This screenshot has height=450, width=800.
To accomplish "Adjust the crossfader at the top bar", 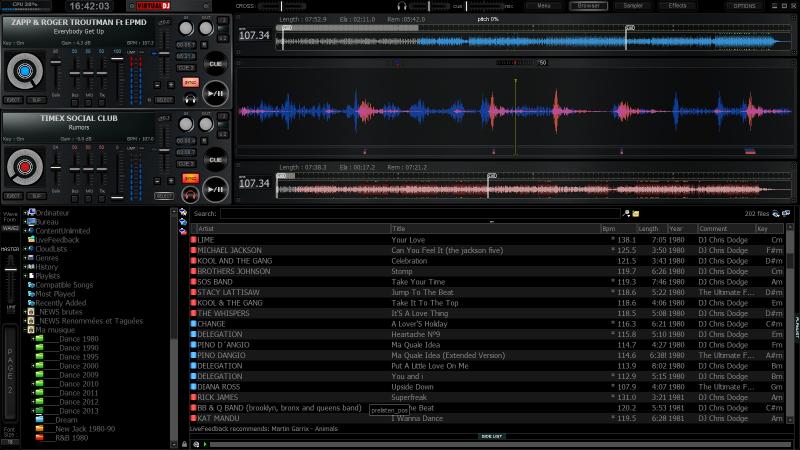I will [282, 6].
